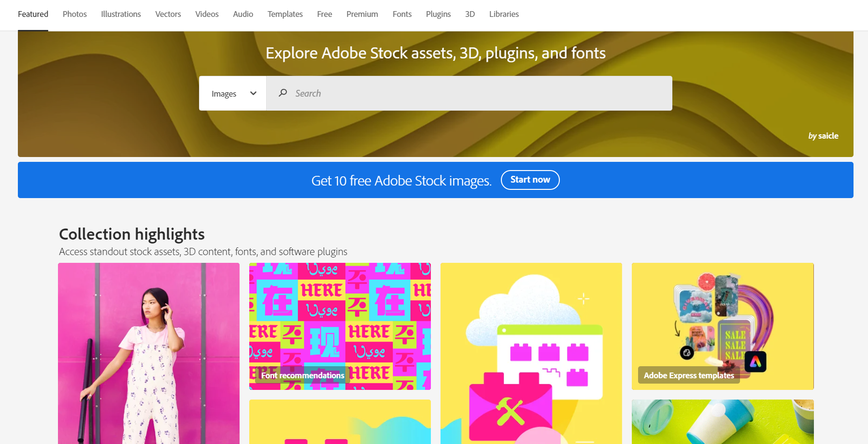Expand the Images asset type dropdown
This screenshot has width=868, height=444.
233,93
